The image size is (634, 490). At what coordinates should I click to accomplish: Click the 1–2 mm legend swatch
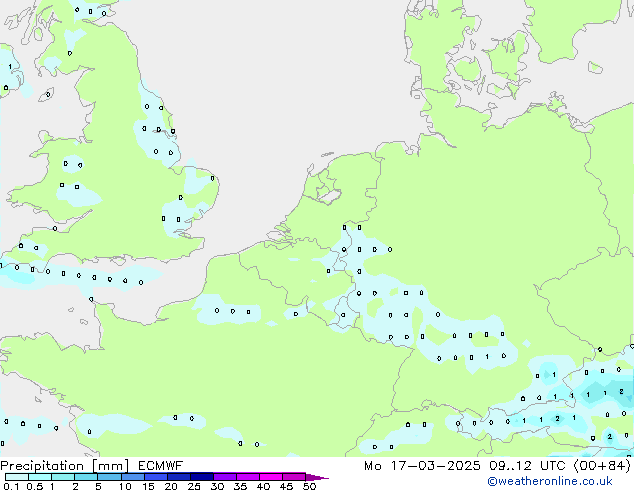click(x=63, y=477)
